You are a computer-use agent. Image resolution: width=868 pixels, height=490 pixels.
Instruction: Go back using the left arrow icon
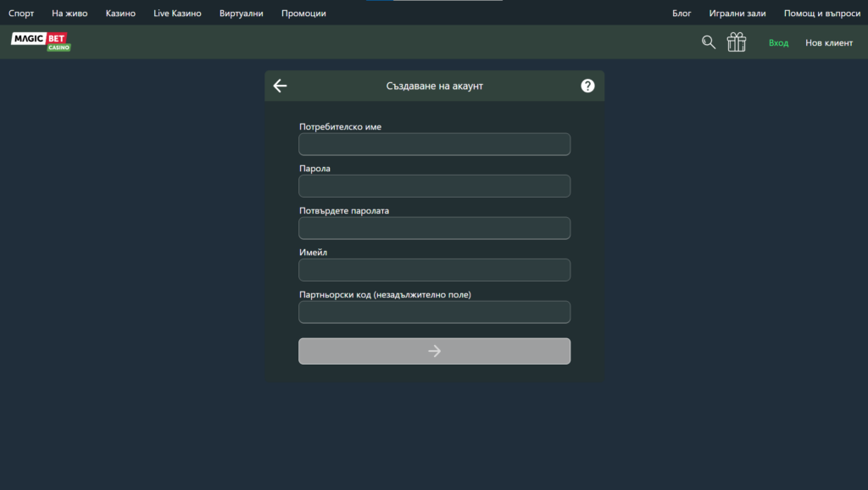point(281,86)
